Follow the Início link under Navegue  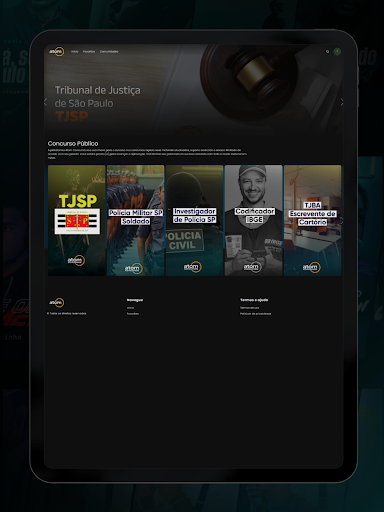[x=130, y=308]
